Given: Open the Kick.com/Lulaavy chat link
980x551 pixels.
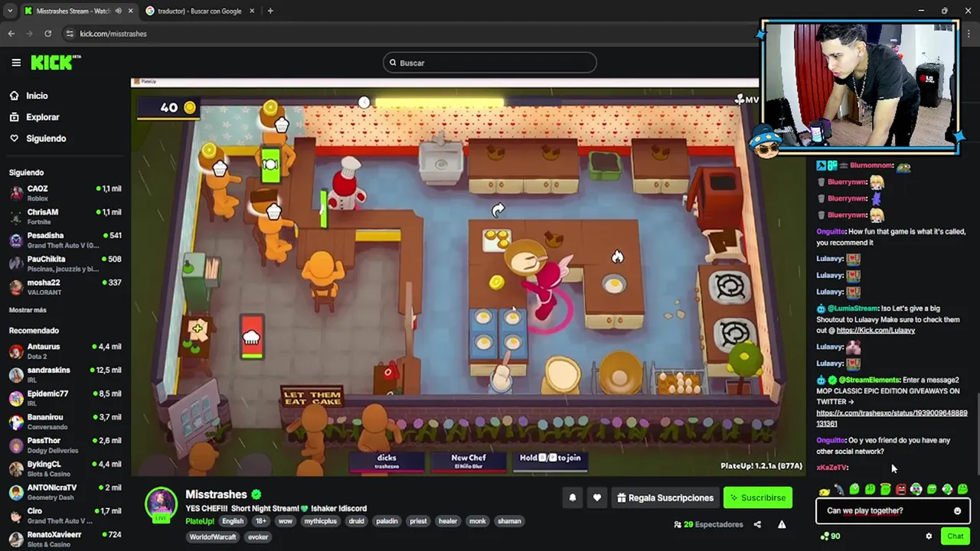Looking at the screenshot, I should (x=875, y=331).
